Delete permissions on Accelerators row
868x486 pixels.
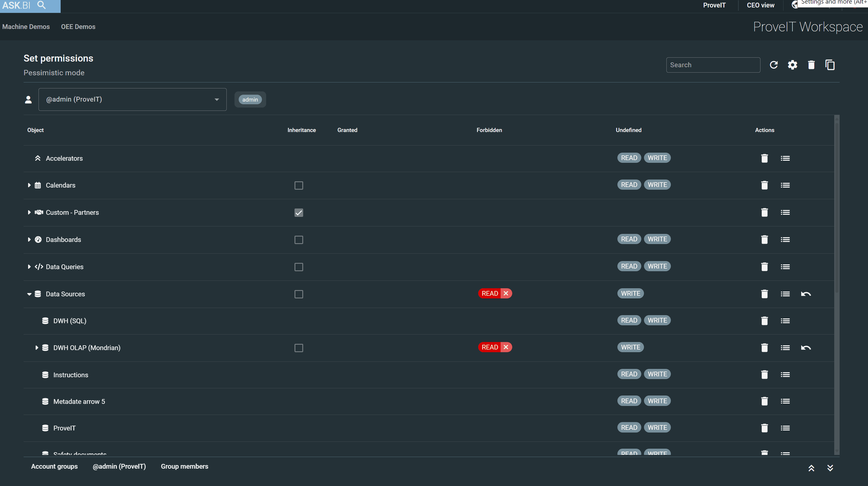coord(764,158)
